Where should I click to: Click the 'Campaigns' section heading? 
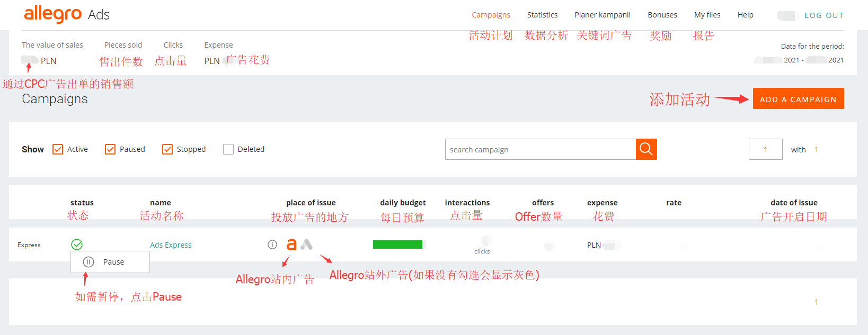point(55,99)
